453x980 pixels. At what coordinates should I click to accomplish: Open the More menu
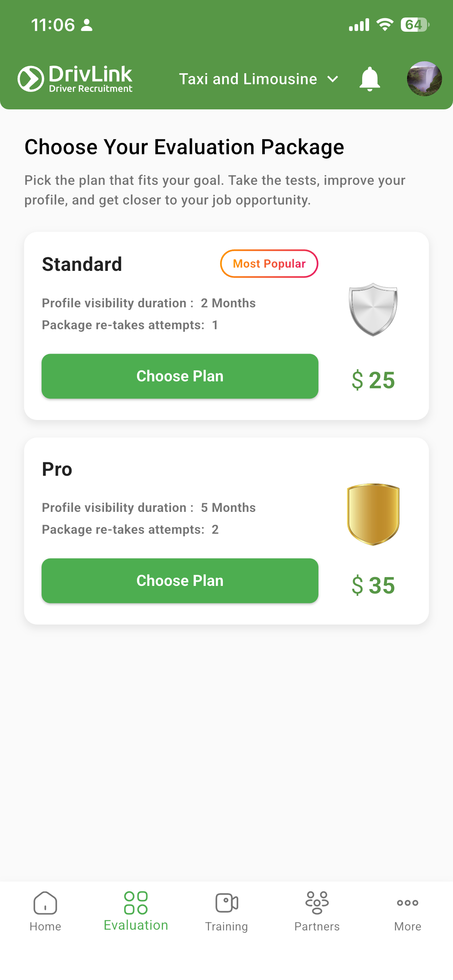[x=408, y=911]
